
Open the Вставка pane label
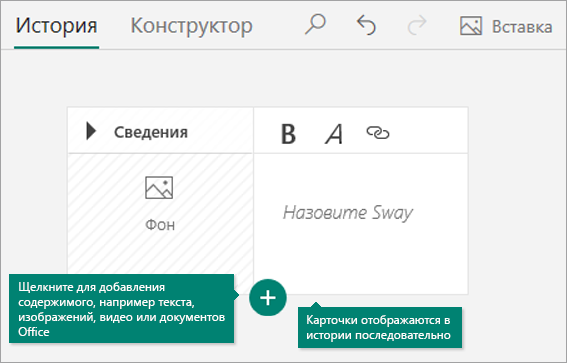pyautogui.click(x=522, y=27)
